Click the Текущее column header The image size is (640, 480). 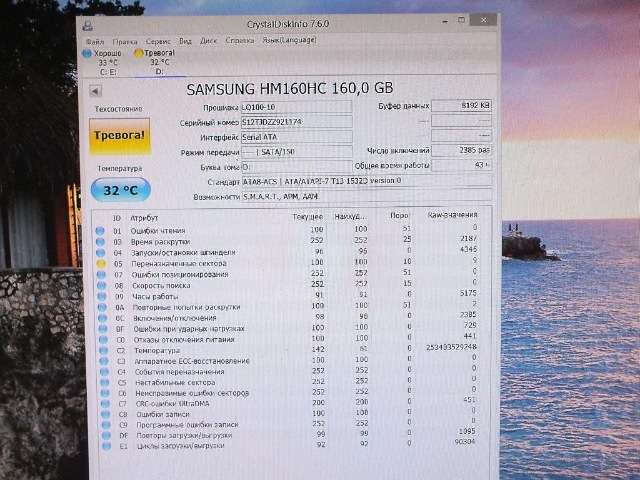click(x=307, y=217)
